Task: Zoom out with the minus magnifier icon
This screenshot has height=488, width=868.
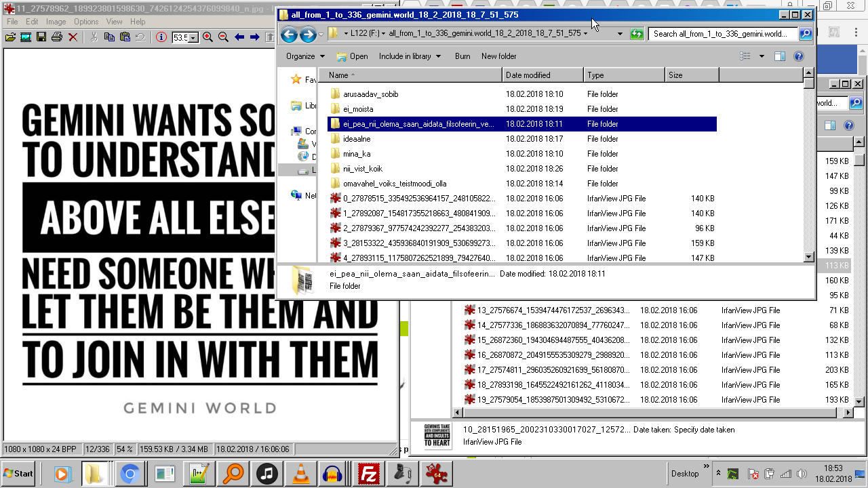Action: click(x=223, y=37)
